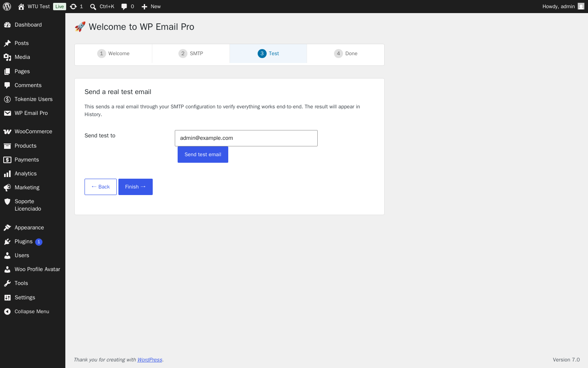Click the WordPress logo icon
Screen dimensions: 588x368
coord(7,7)
